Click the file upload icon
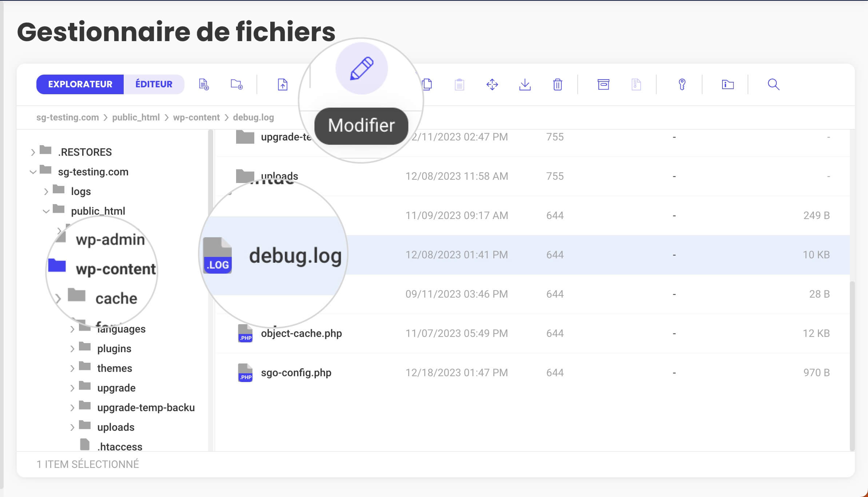The image size is (868, 497). point(283,84)
